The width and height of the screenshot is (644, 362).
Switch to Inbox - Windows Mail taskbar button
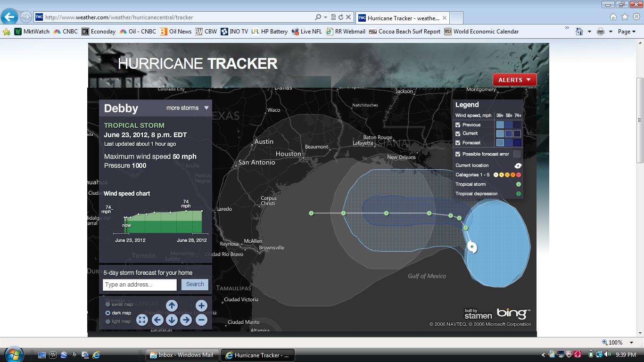point(182,355)
